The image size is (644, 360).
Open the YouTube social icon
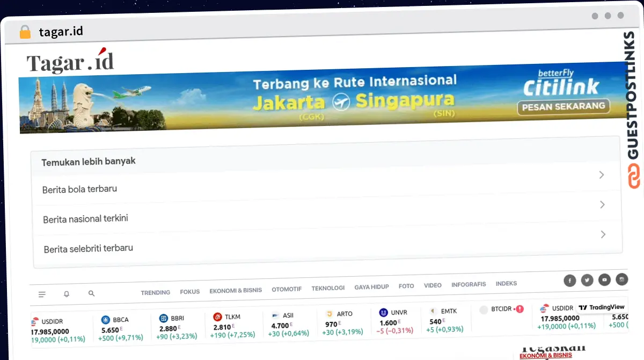605,279
